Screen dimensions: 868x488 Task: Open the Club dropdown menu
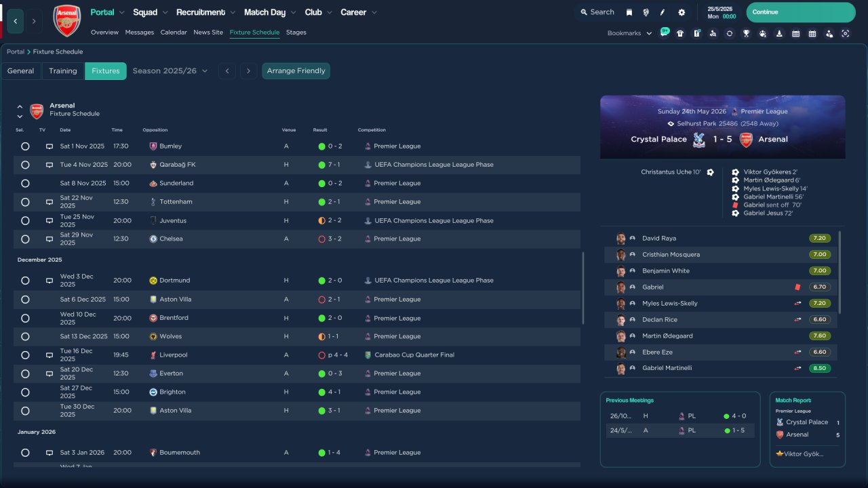(x=318, y=12)
